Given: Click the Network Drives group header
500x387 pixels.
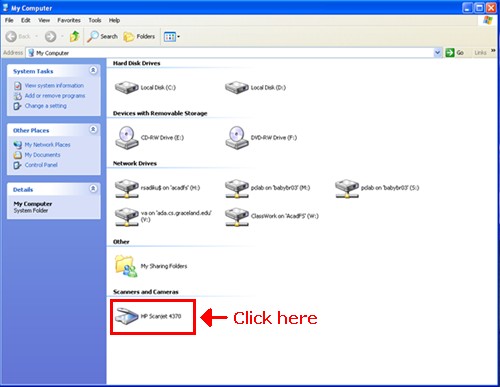Looking at the screenshot, I should pos(135,163).
